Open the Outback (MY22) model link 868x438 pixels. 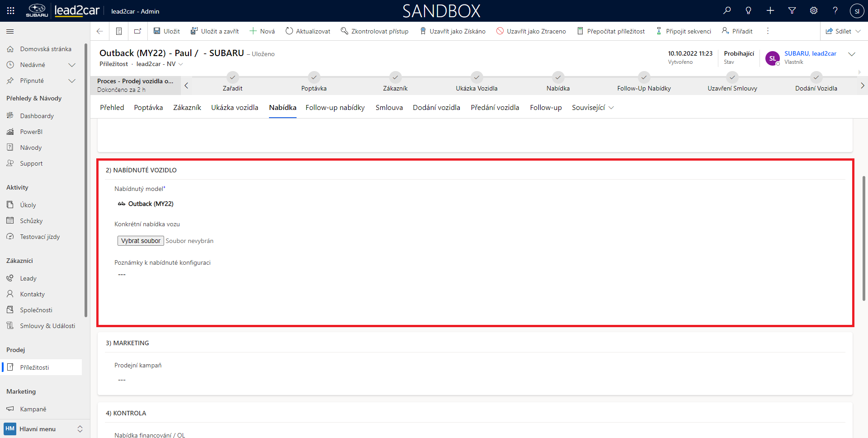tap(151, 204)
